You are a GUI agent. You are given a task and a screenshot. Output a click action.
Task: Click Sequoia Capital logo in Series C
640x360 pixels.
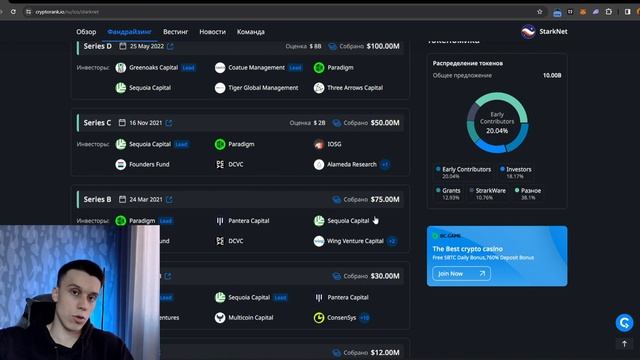click(121, 144)
